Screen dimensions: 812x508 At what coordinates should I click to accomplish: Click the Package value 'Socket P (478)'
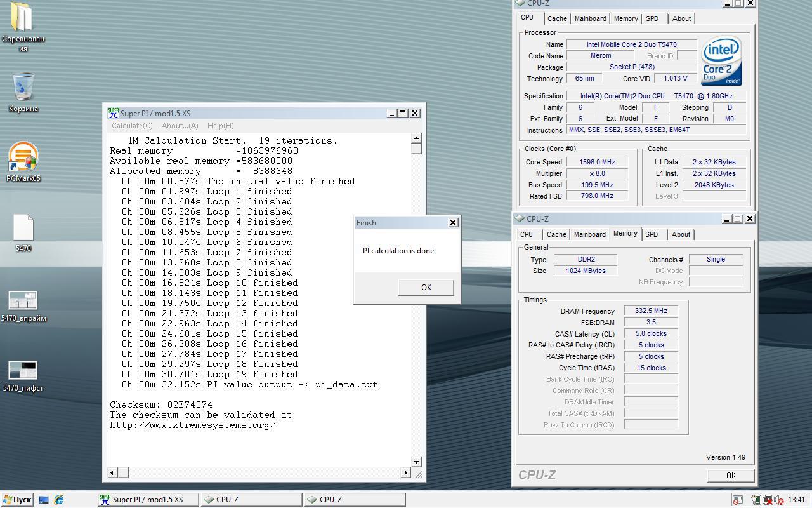(x=631, y=67)
